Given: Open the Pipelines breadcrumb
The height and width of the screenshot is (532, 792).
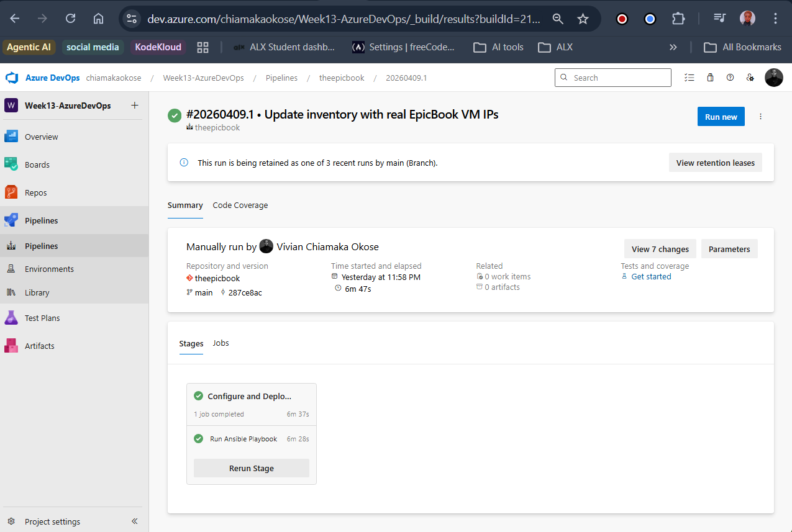Looking at the screenshot, I should [281, 78].
